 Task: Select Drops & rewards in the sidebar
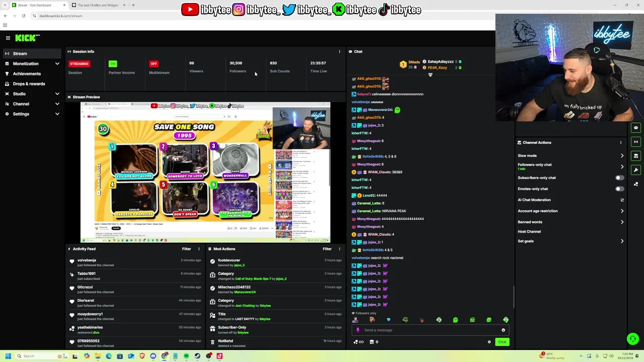tap(33, 84)
